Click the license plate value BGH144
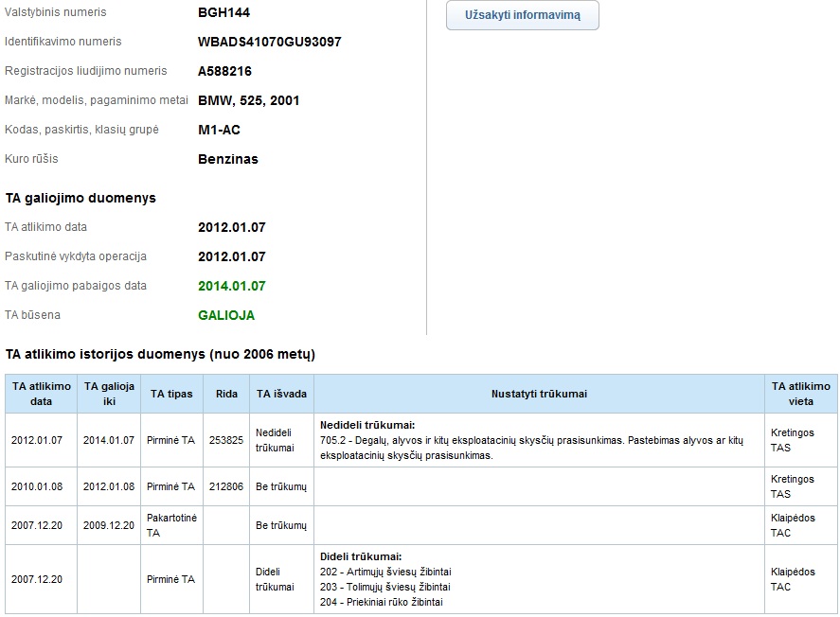This screenshot has height=617, width=840. 223,13
